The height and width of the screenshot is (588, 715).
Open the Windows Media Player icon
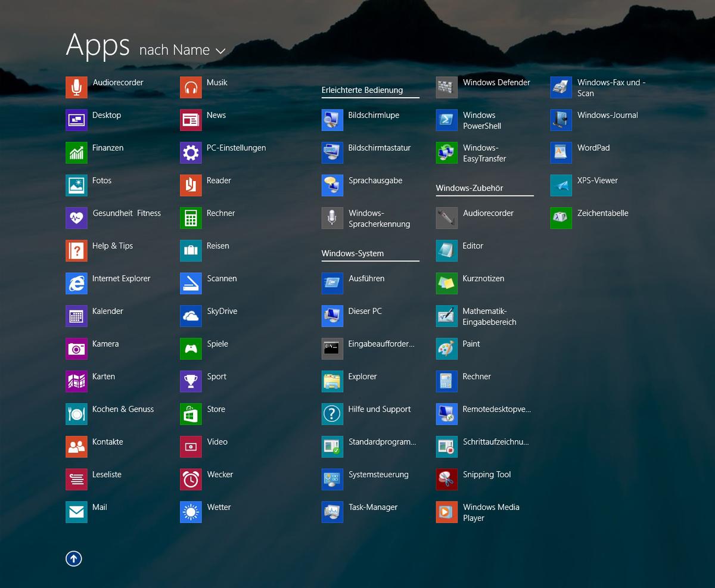[x=447, y=514]
